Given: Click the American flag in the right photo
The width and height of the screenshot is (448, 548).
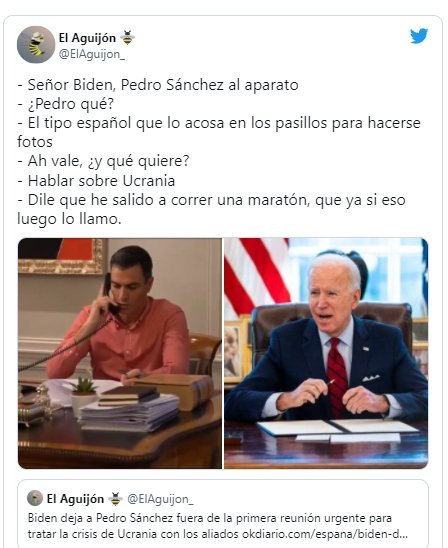Looking at the screenshot, I should (x=257, y=276).
